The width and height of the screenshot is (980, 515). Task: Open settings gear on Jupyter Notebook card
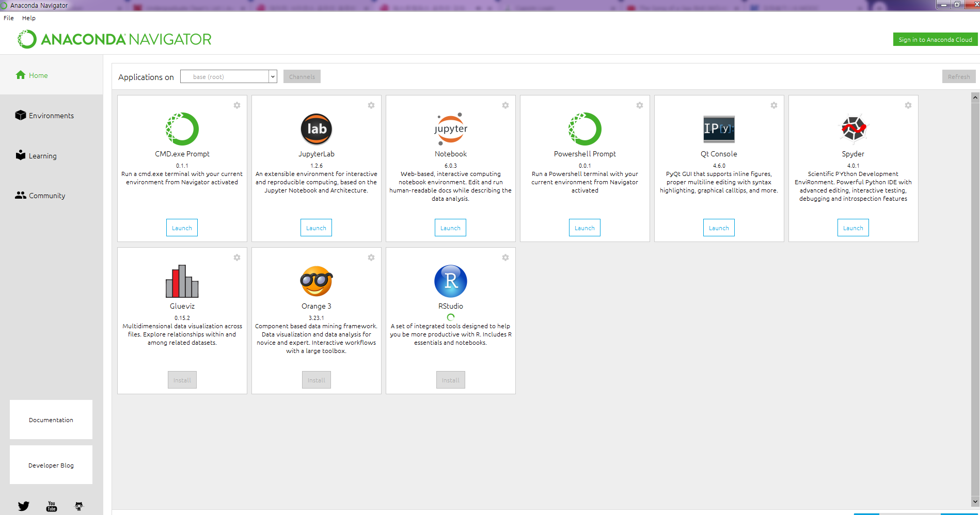505,105
